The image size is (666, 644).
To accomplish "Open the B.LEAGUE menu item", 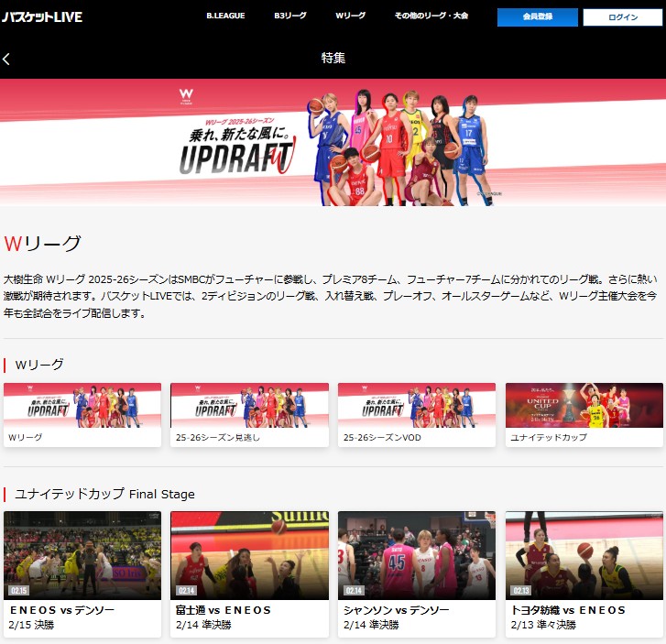I will click(x=225, y=16).
